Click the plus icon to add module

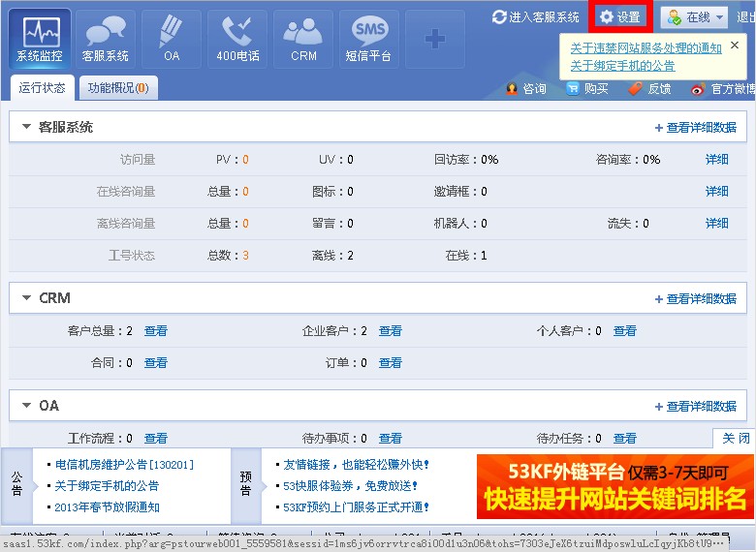pyautogui.click(x=435, y=40)
